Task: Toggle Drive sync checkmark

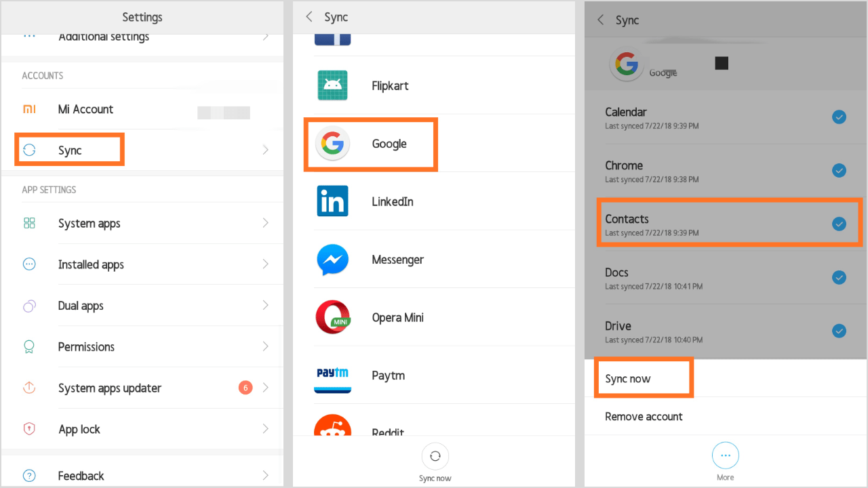Action: (839, 331)
